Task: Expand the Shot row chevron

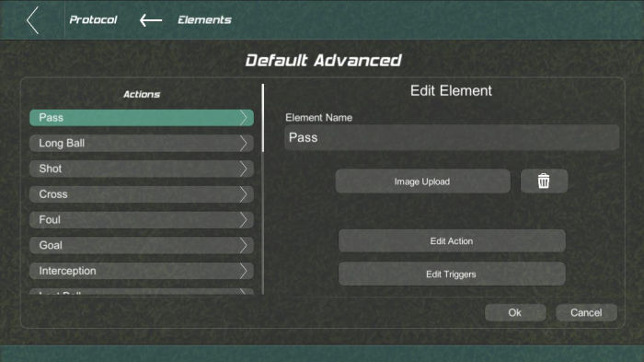Action: pos(244,169)
